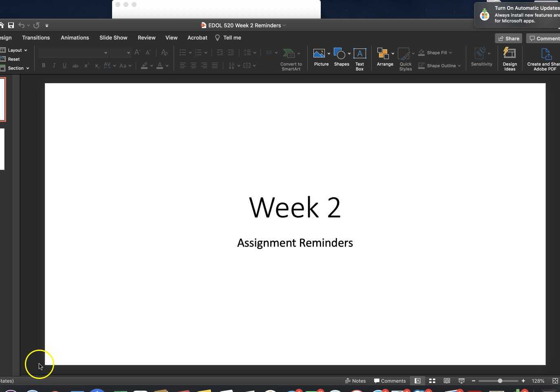Toggle underline formatting
The image size is (560, 392).
pyautogui.click(x=64, y=65)
